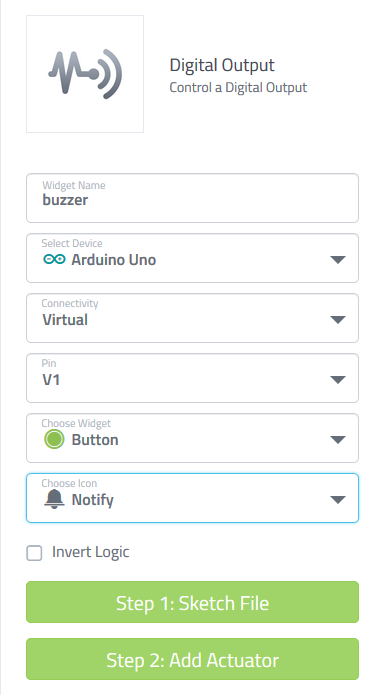
Task: Click the Digital Output title text
Action: tap(222, 66)
